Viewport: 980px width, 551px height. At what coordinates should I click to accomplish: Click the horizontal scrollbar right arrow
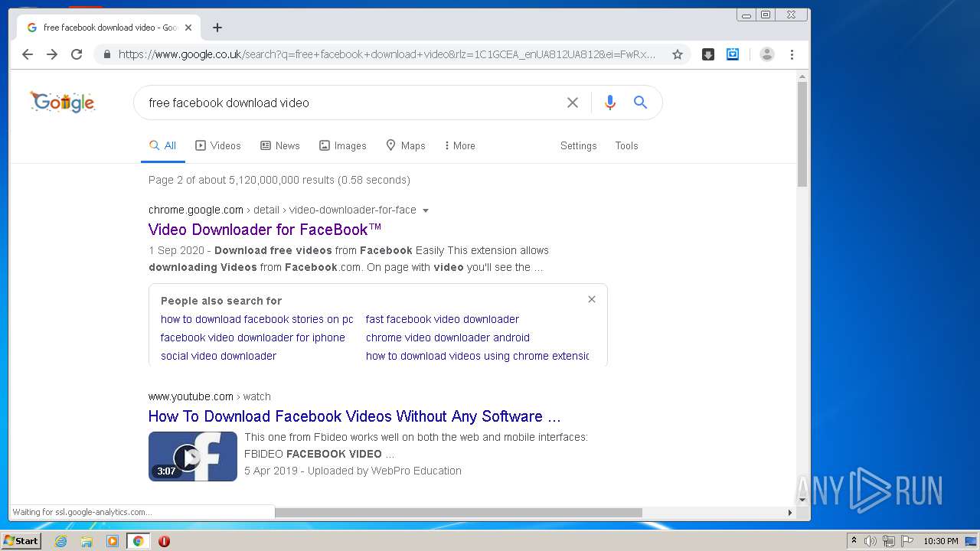click(790, 513)
